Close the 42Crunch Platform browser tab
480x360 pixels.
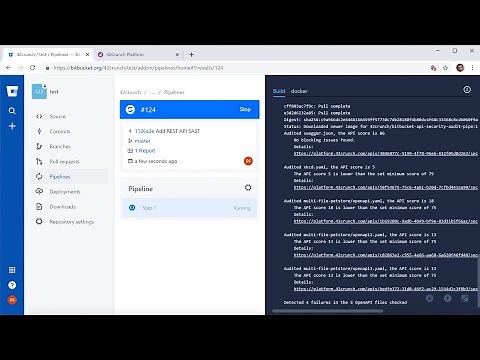(x=177, y=54)
